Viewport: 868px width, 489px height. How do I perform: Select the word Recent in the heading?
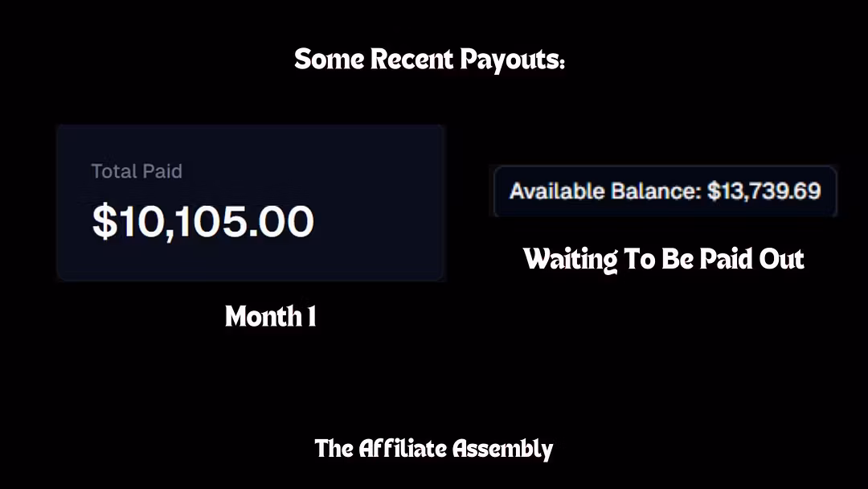[x=411, y=60]
